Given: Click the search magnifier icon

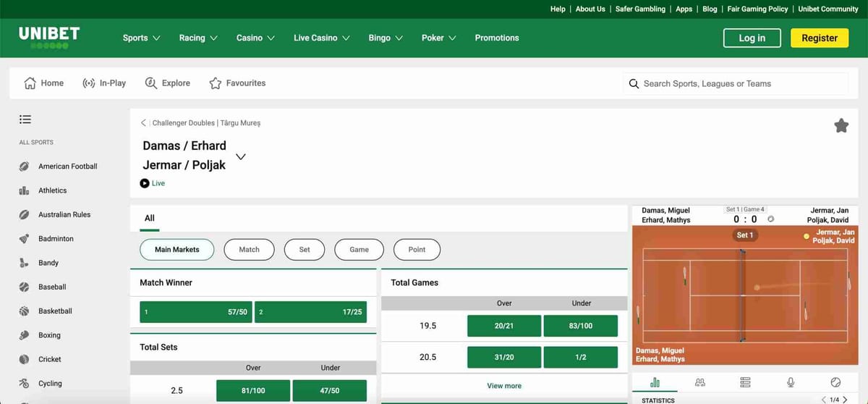Looking at the screenshot, I should 634,84.
